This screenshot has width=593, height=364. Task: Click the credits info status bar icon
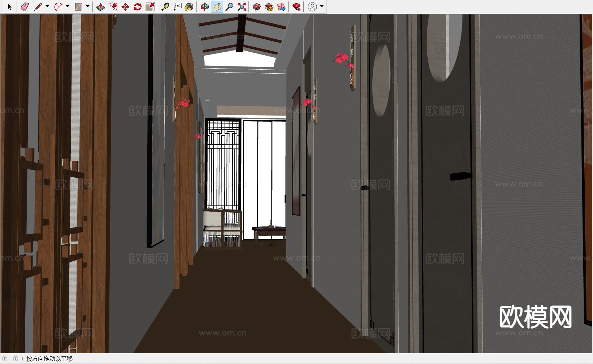(15, 359)
